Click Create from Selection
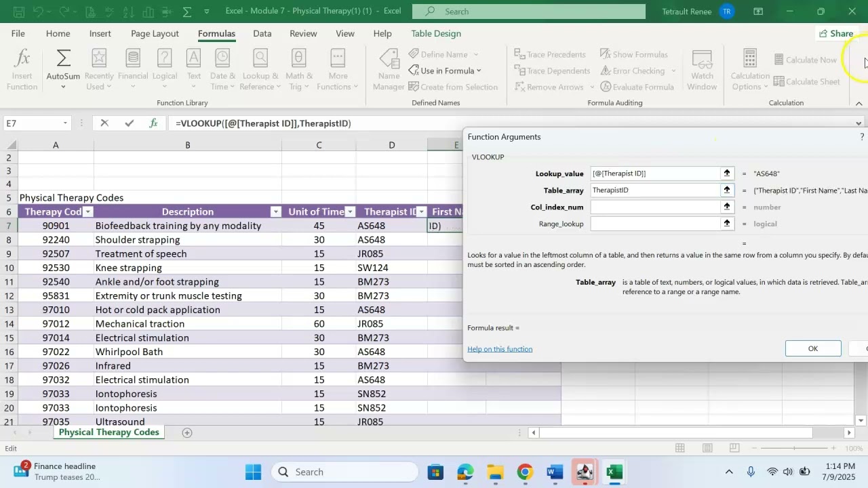 [453, 87]
